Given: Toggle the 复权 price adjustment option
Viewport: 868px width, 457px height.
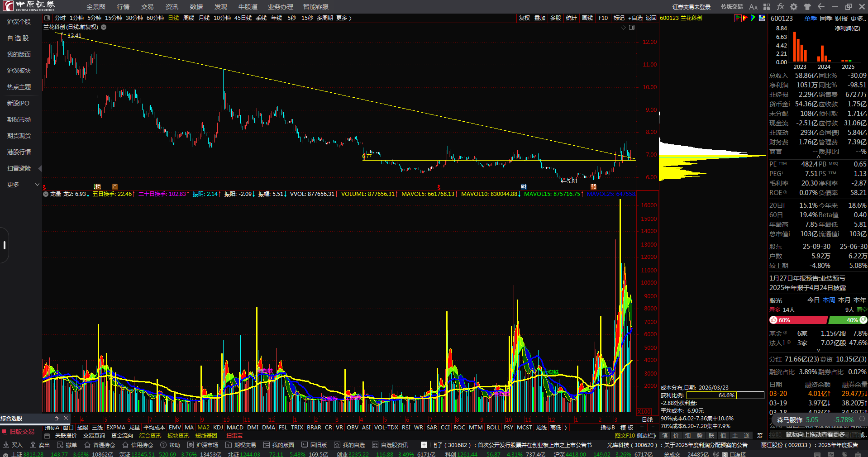Looking at the screenshot, I should tap(524, 18).
